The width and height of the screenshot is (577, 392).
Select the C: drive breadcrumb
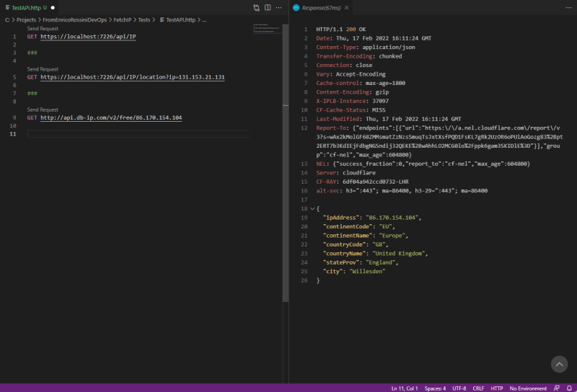pyautogui.click(x=7, y=20)
